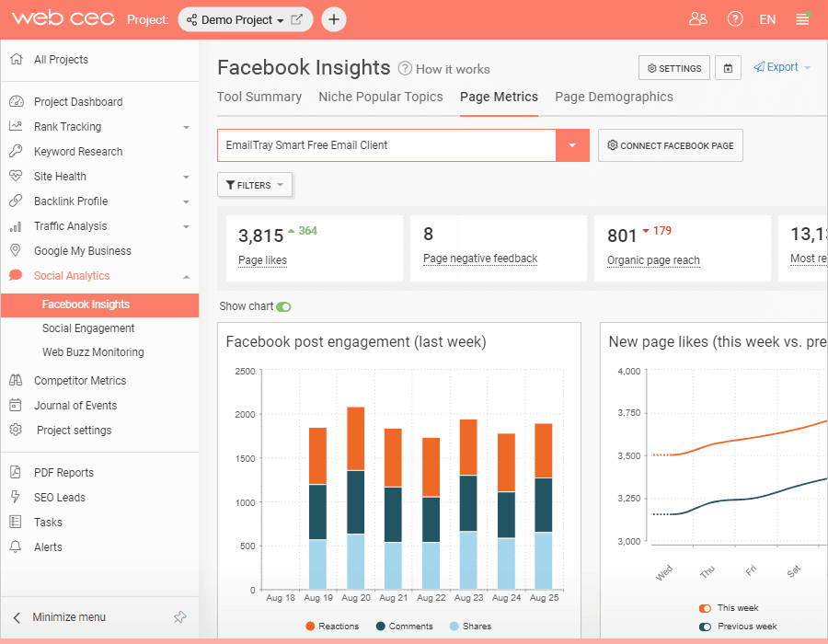Expand the Filters dropdown
This screenshot has height=644, width=828.
[255, 185]
